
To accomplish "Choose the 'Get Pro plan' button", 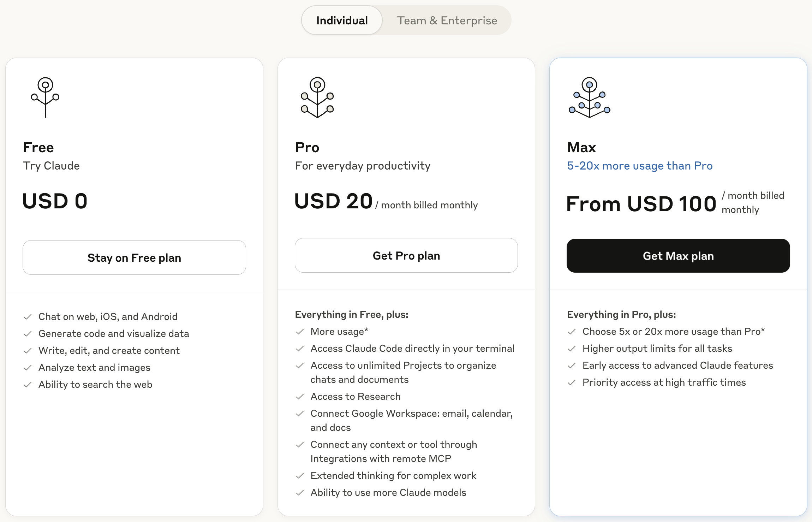I will point(406,255).
